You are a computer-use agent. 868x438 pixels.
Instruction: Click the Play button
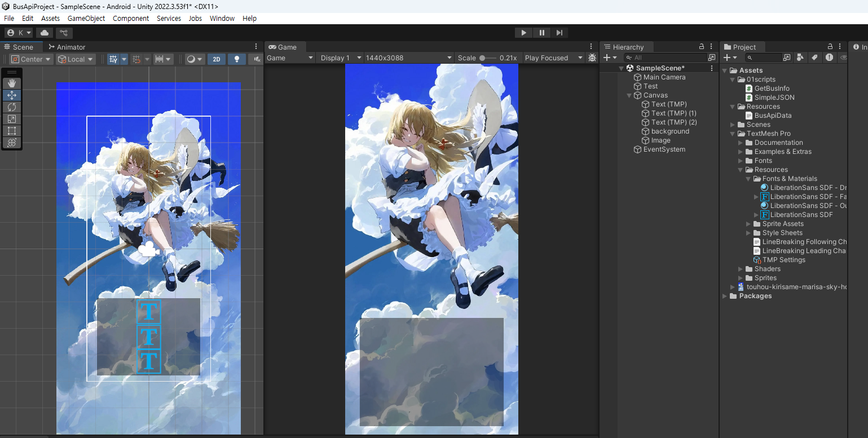tap(523, 33)
